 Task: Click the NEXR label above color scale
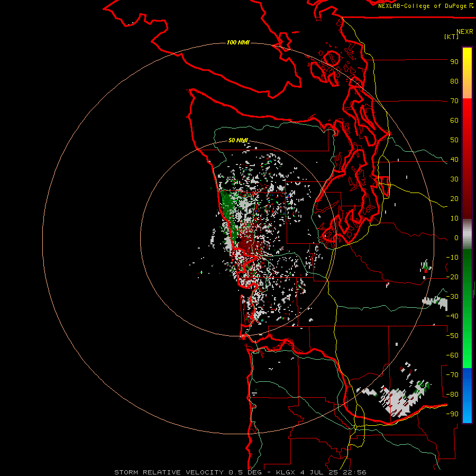tap(464, 32)
